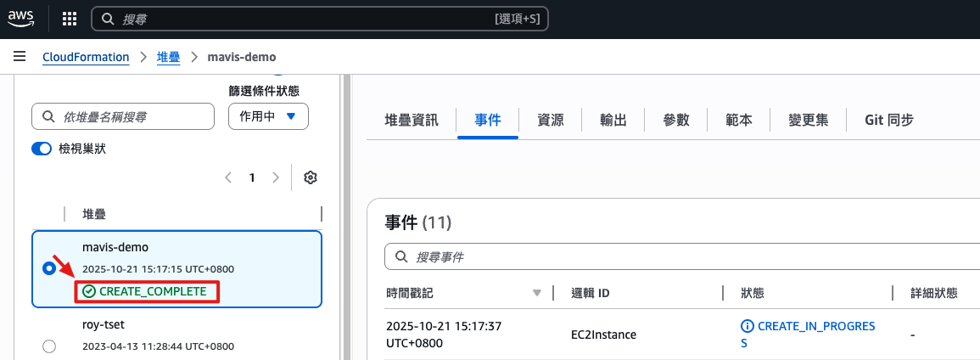Image resolution: width=980 pixels, height=360 pixels.
Task: Click the 堆疊 breadcrumb link
Action: tap(168, 57)
